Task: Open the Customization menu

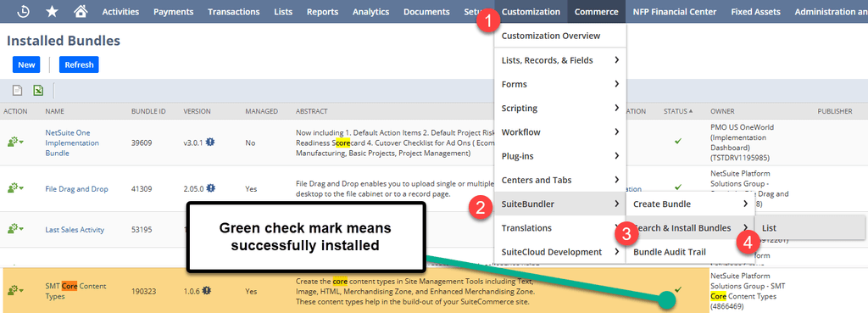Action: (x=531, y=11)
